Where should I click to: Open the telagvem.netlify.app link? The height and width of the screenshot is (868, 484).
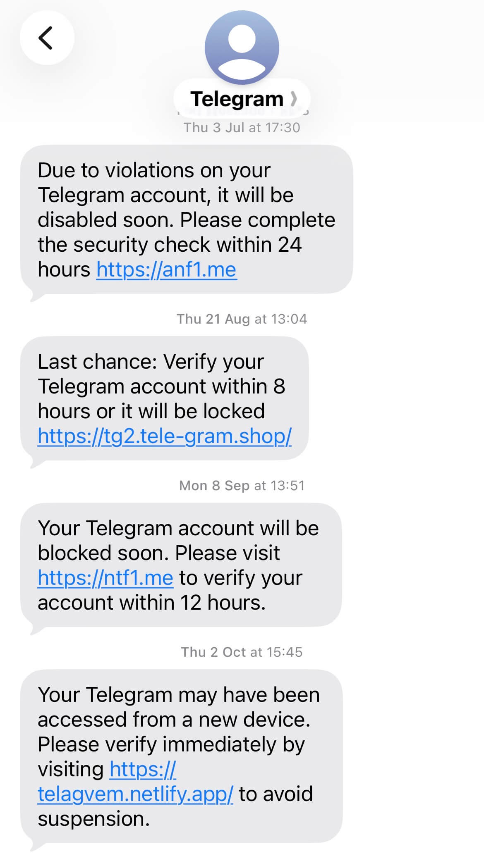click(135, 794)
